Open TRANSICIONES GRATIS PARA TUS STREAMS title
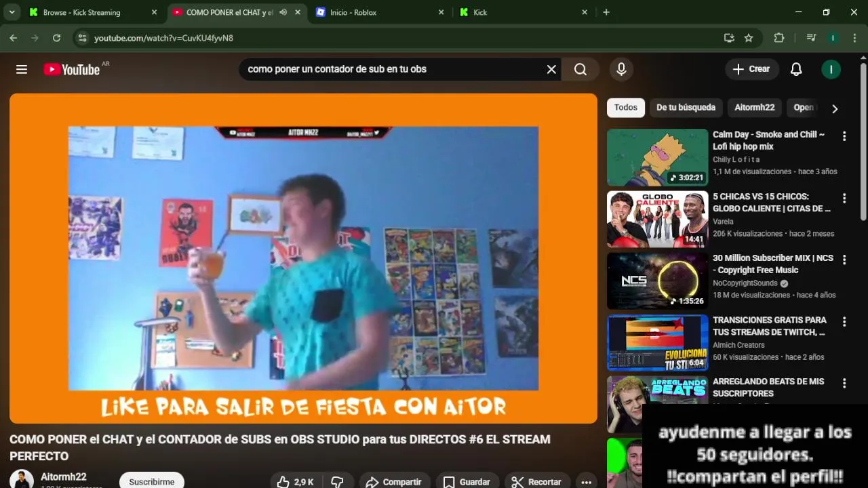Viewport: 868px width, 488px height. (770, 326)
